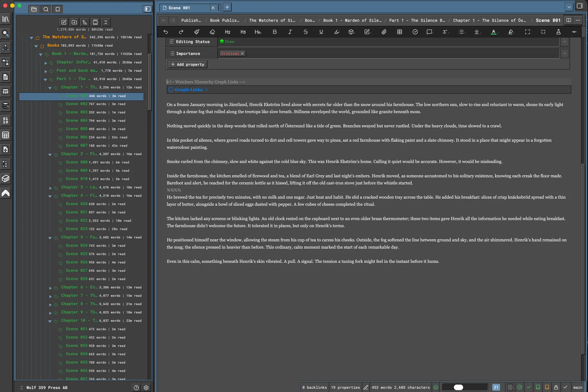Click the main git branch indicator
Screen dimensions: 588x392
tap(578, 387)
